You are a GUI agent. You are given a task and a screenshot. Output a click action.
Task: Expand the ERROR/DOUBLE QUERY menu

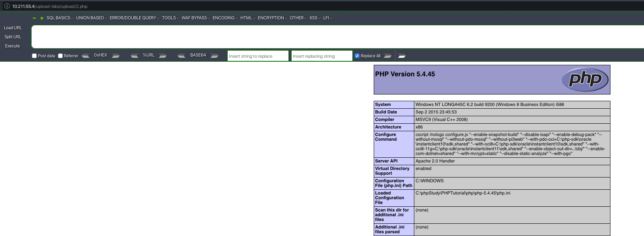click(x=134, y=18)
